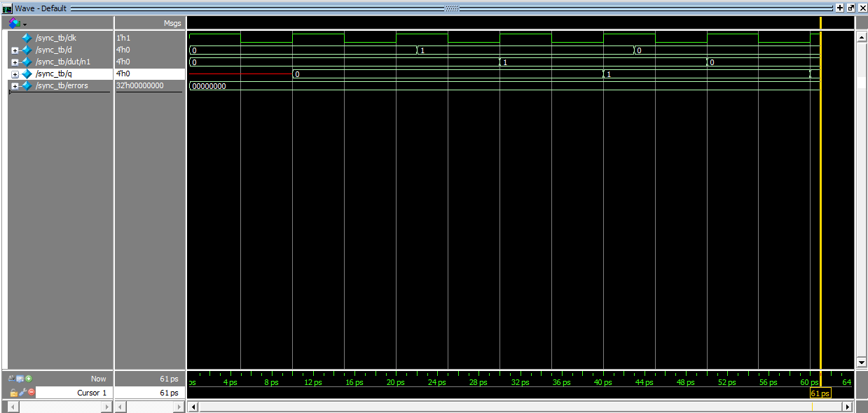Click the Delete Cursor red minus icon
Image resolution: width=868 pixels, height=413 pixels.
tap(32, 392)
